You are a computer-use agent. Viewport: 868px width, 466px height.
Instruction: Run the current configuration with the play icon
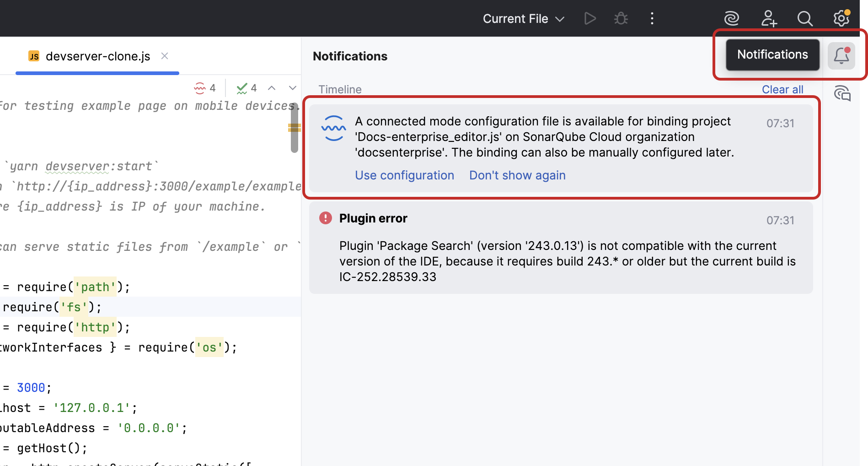click(590, 18)
